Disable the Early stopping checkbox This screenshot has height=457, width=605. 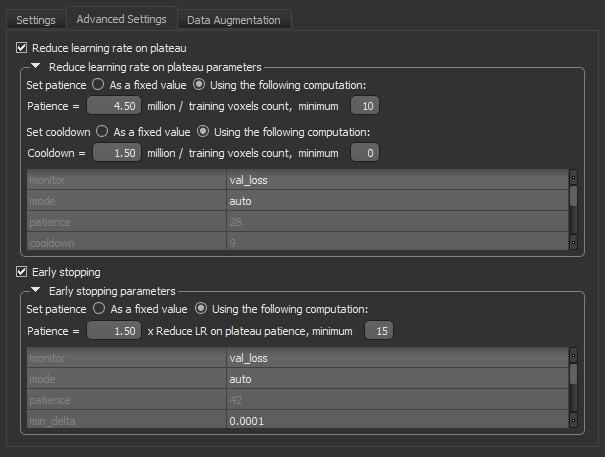point(23,272)
